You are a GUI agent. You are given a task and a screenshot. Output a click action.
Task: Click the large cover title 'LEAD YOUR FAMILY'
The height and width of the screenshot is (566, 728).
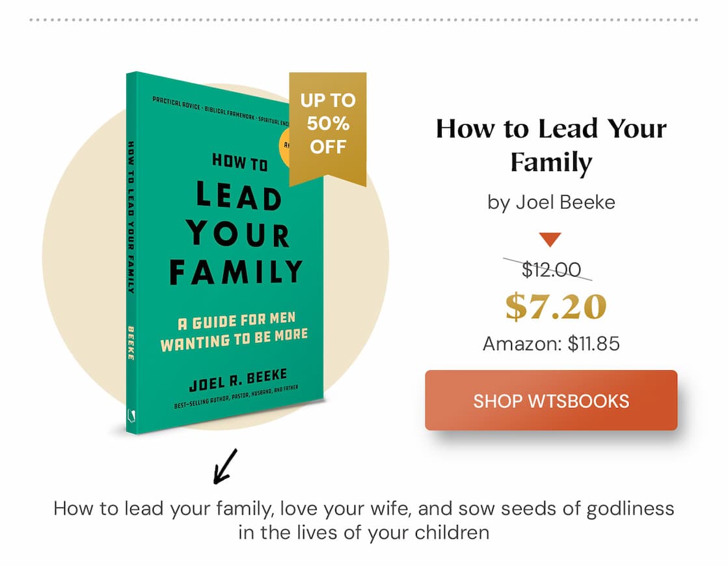[237, 234]
